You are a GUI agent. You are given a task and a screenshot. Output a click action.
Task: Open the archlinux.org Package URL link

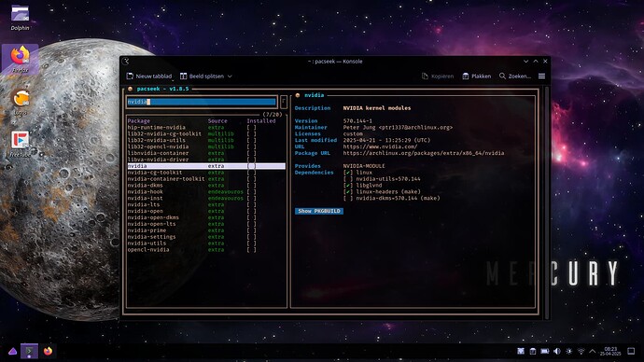click(x=424, y=153)
